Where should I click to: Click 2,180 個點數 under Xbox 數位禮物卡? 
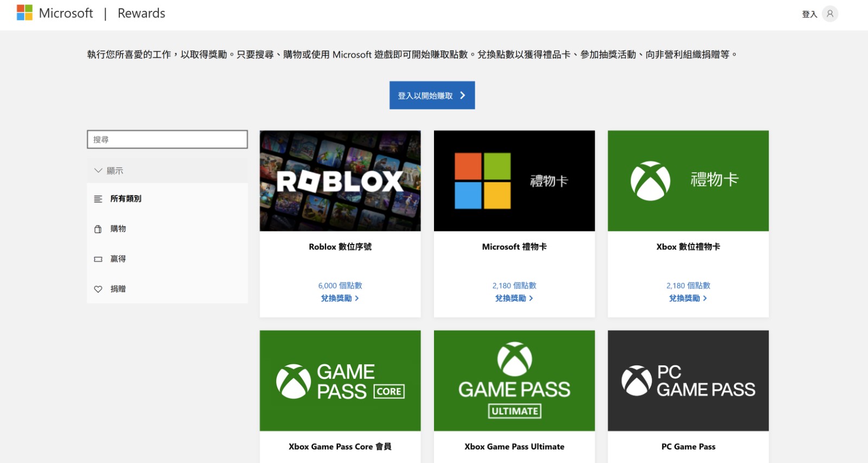(x=688, y=286)
